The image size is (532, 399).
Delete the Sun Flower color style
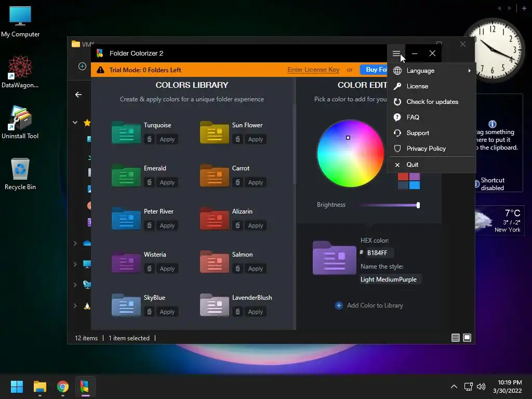pos(238,139)
